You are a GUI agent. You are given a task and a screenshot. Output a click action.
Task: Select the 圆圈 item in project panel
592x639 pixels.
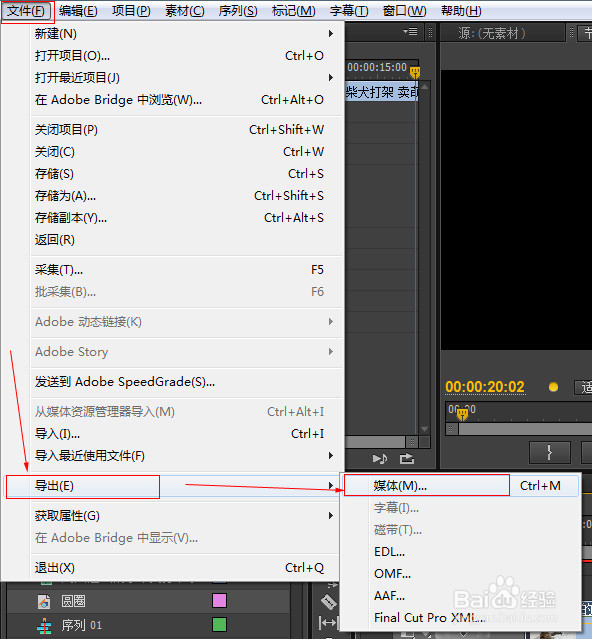73,601
